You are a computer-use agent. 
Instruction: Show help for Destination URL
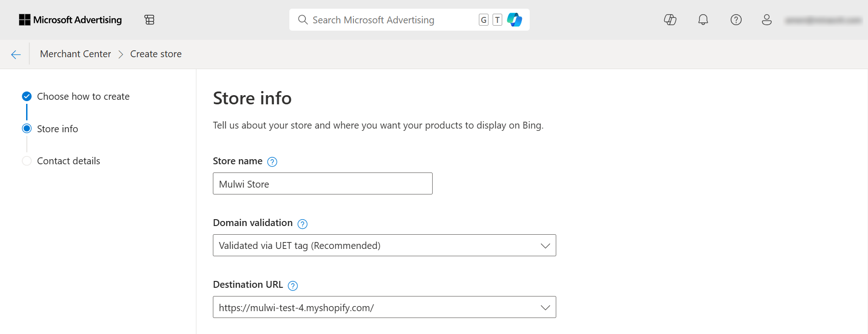coord(293,286)
